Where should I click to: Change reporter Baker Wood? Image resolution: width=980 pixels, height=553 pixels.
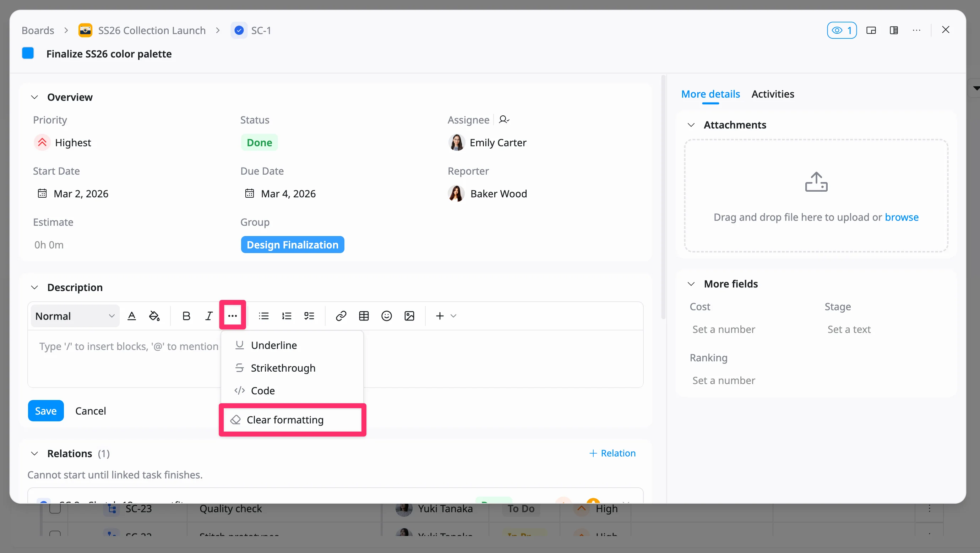click(x=488, y=193)
